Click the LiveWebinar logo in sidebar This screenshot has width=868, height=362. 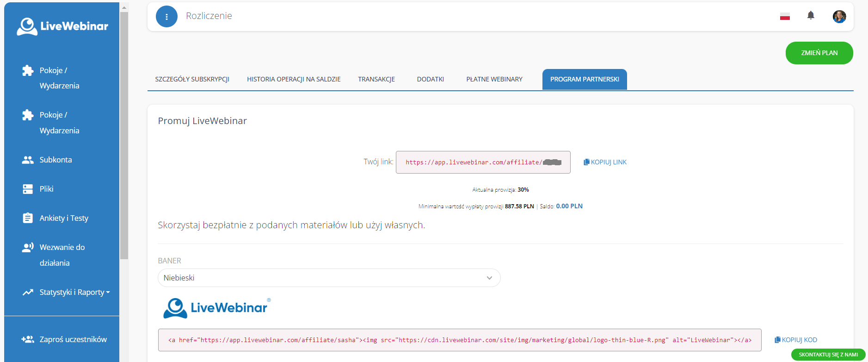pyautogui.click(x=62, y=26)
